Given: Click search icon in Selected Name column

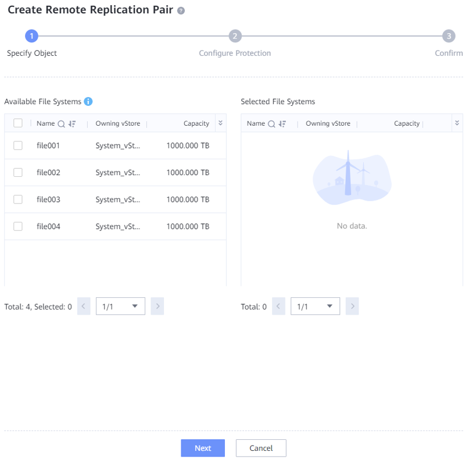Looking at the screenshot, I should click(271, 123).
